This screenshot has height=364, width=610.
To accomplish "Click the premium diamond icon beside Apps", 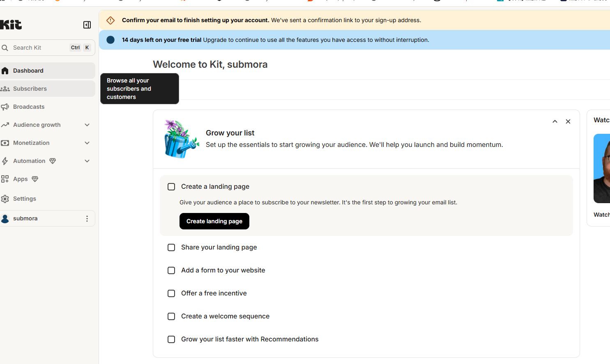I will click(35, 179).
